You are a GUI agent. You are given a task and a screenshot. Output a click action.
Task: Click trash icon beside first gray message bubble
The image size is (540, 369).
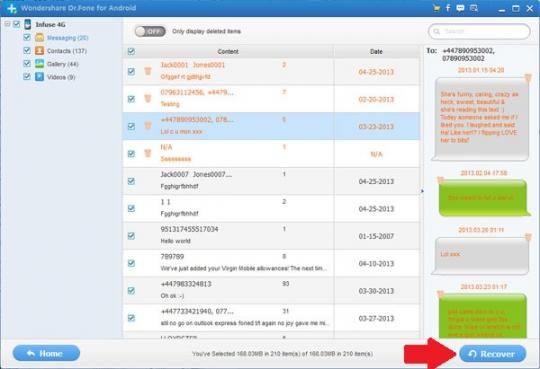pyautogui.click(x=528, y=78)
